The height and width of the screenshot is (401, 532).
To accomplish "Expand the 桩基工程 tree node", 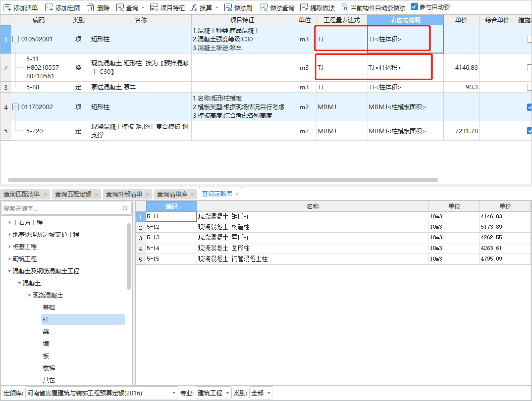I will pos(9,247).
